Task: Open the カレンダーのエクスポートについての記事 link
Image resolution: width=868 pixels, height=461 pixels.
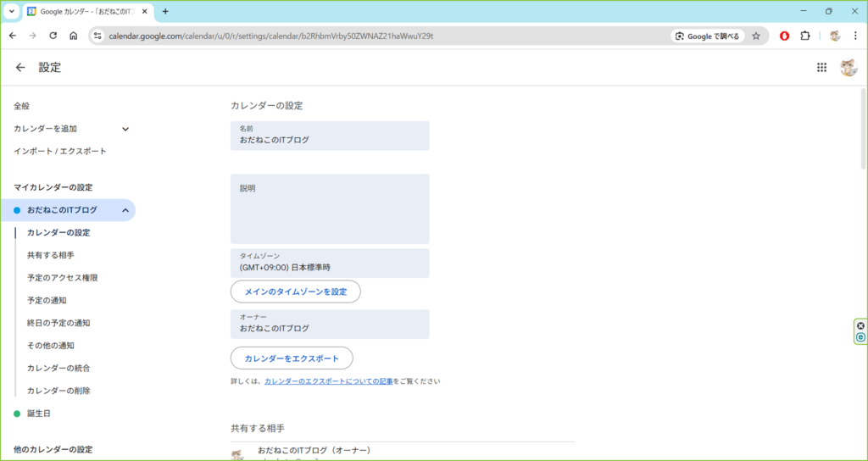Action: click(x=328, y=381)
